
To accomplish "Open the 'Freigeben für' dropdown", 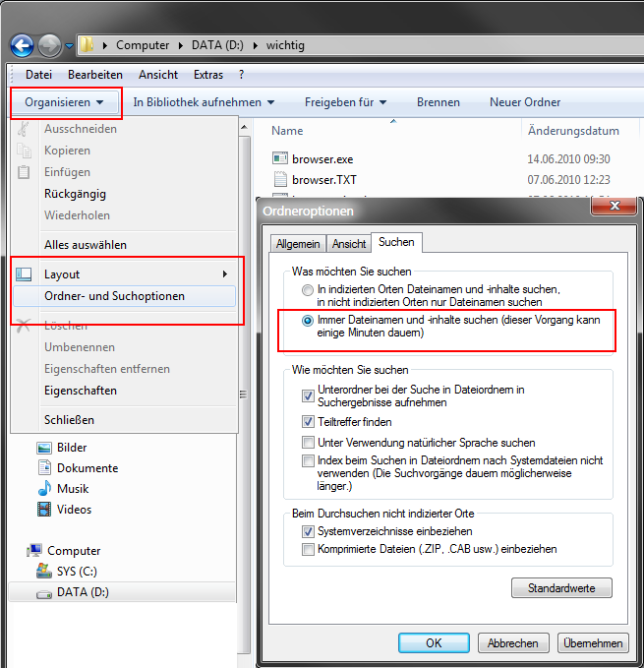I will click(345, 102).
